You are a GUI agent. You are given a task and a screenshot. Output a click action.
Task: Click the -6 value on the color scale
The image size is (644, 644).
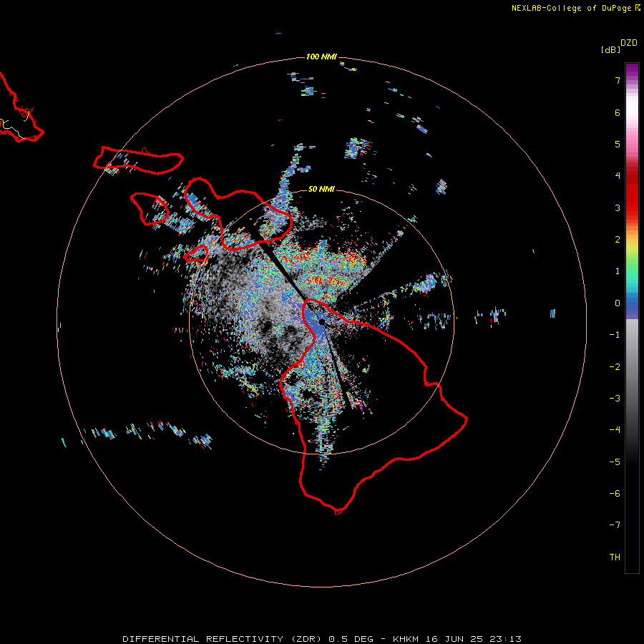[x=615, y=494]
